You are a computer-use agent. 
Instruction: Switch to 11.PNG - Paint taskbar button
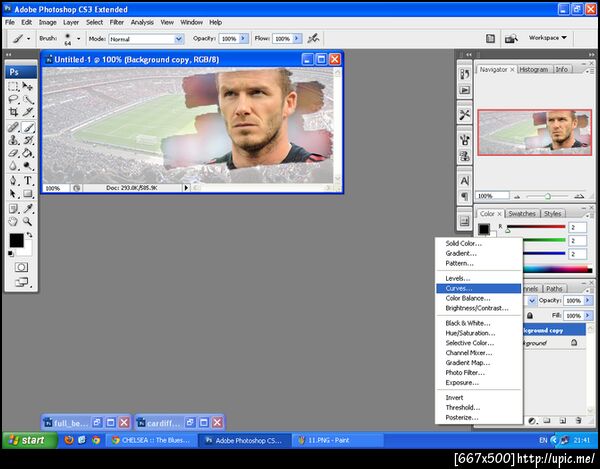click(337, 440)
